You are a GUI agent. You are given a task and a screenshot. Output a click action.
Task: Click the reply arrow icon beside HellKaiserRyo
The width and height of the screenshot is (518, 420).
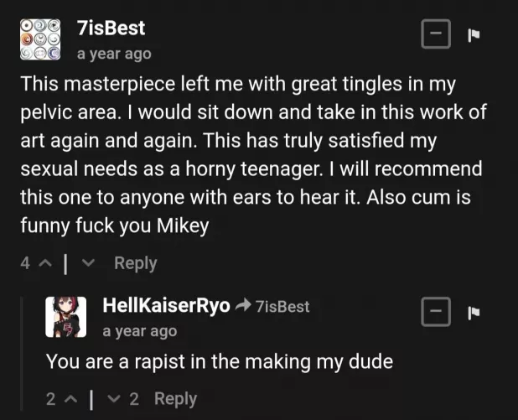244,306
